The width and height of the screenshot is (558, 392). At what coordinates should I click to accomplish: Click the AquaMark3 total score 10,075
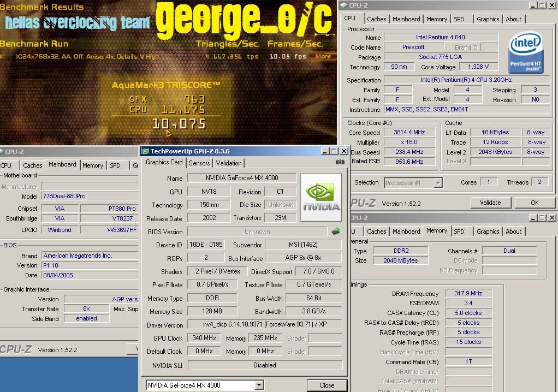179,124
